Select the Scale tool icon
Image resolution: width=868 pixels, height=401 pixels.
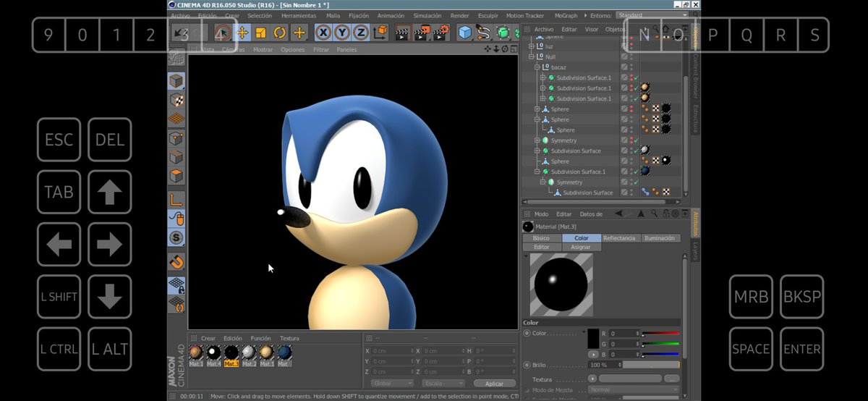260,32
